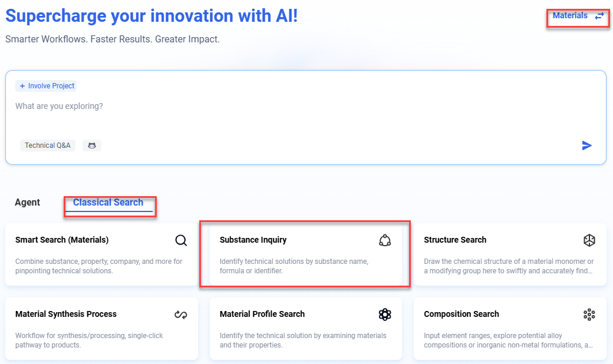Click the send arrow icon
The image size is (613, 364).
click(x=586, y=145)
